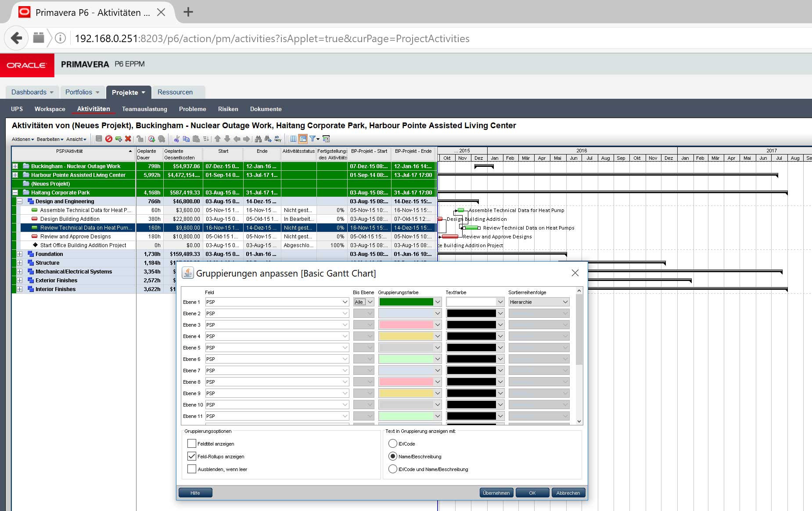Click the outdent left arrow icon
Viewport: 812px width, 511px height.
click(237, 139)
